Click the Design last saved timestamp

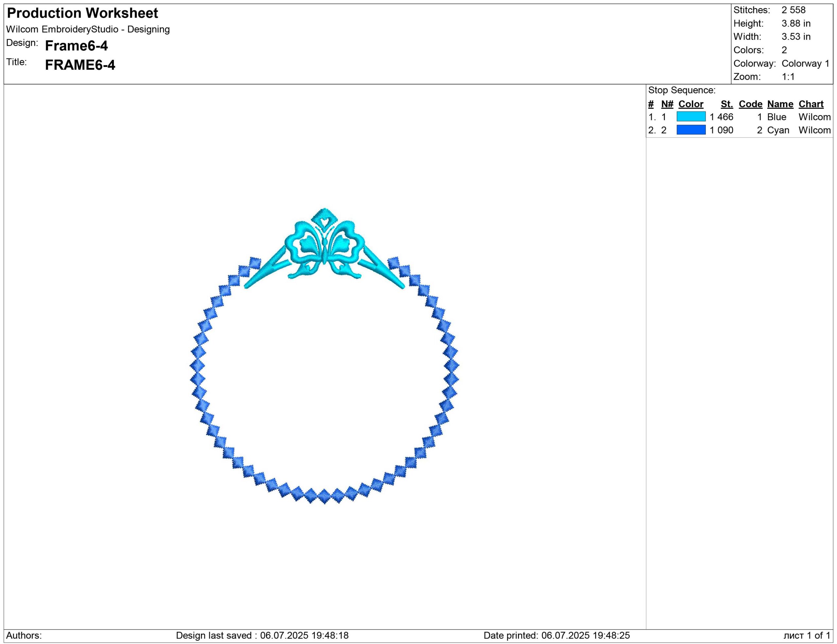(262, 635)
